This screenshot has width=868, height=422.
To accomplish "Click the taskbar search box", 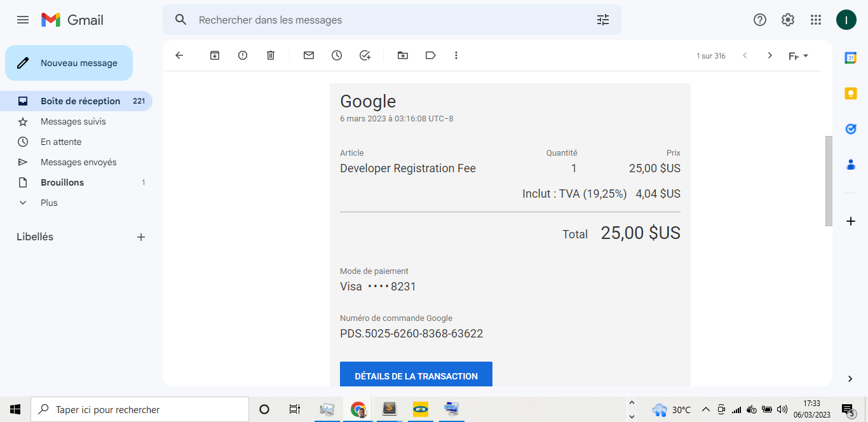I will point(140,409).
